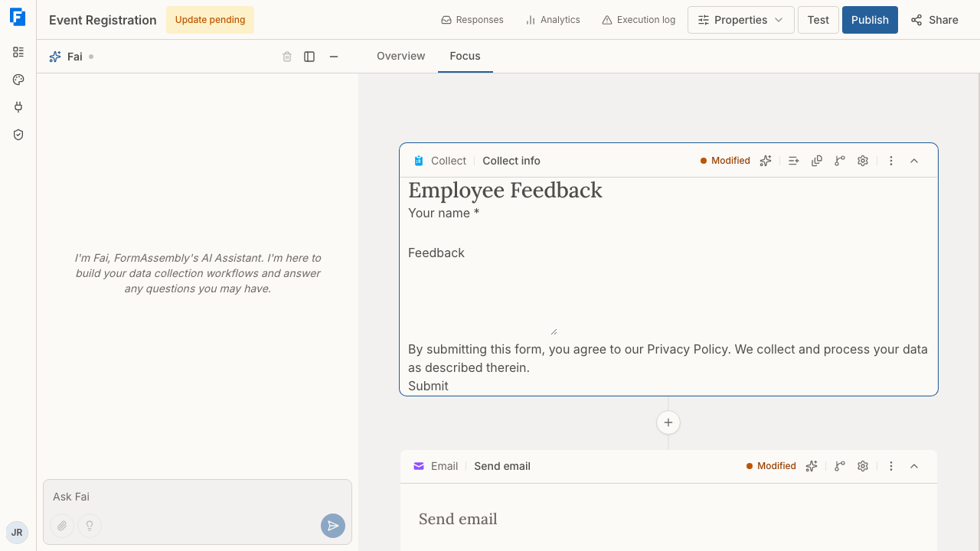Collapse the Send email step
The width and height of the screenshot is (980, 551).
914,466
